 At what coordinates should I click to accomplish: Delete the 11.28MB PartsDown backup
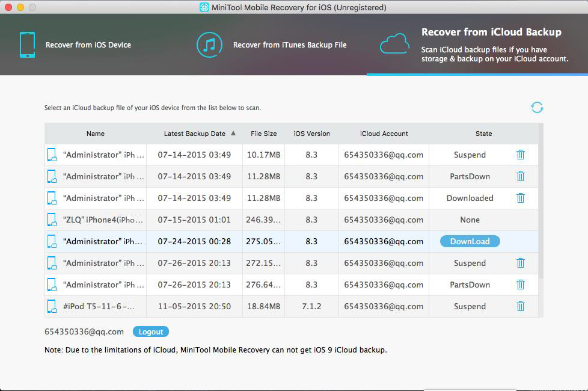(x=521, y=176)
